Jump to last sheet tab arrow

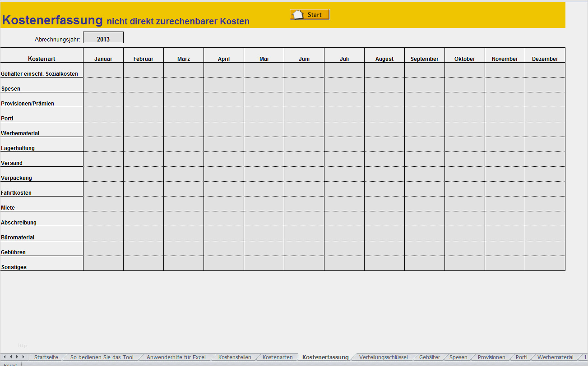pyautogui.click(x=24, y=357)
